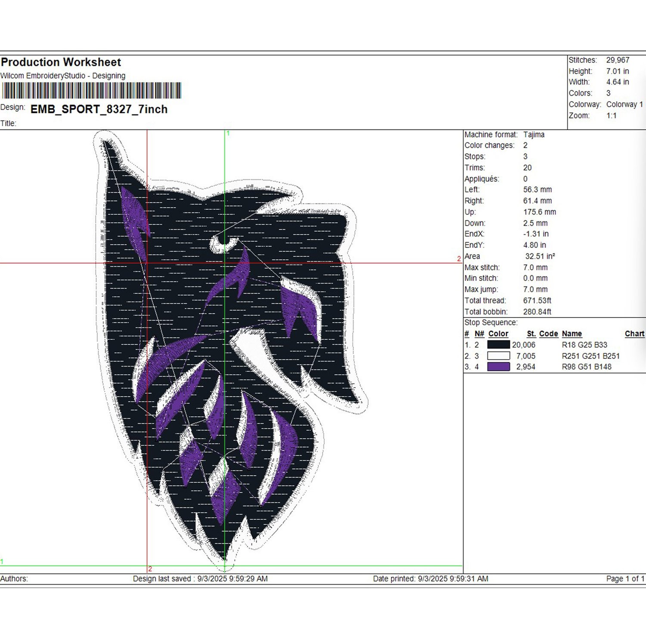This screenshot has height=644, width=646.
Task: Click the "Stops:" label
Action: click(x=475, y=157)
